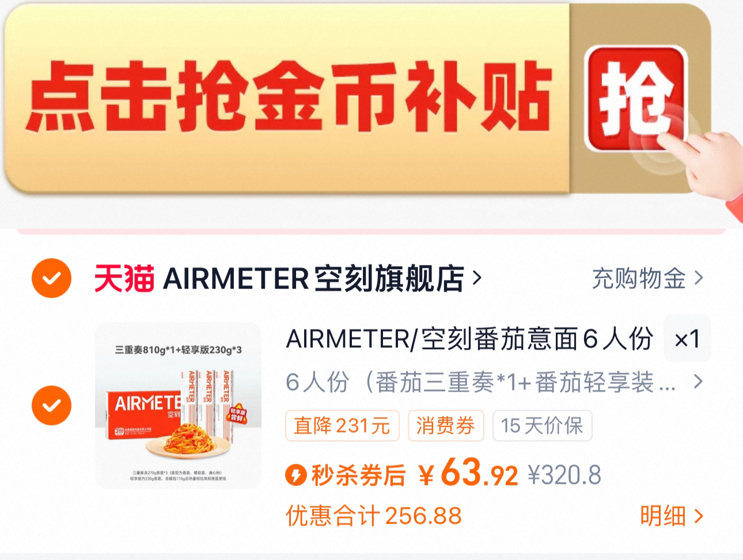
Task: Open 明细 discount details
Action: (671, 516)
